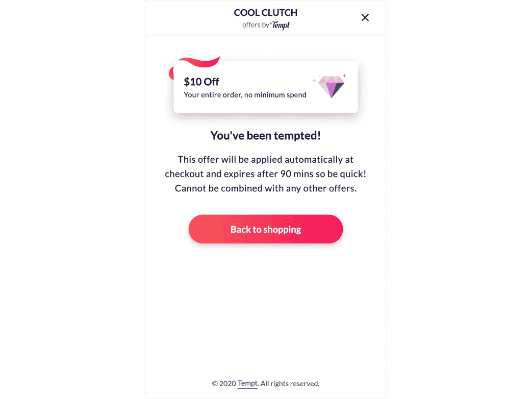Image resolution: width=532 pixels, height=399 pixels.
Task: Click the COOL CLUTCH store title
Action: pos(265,13)
